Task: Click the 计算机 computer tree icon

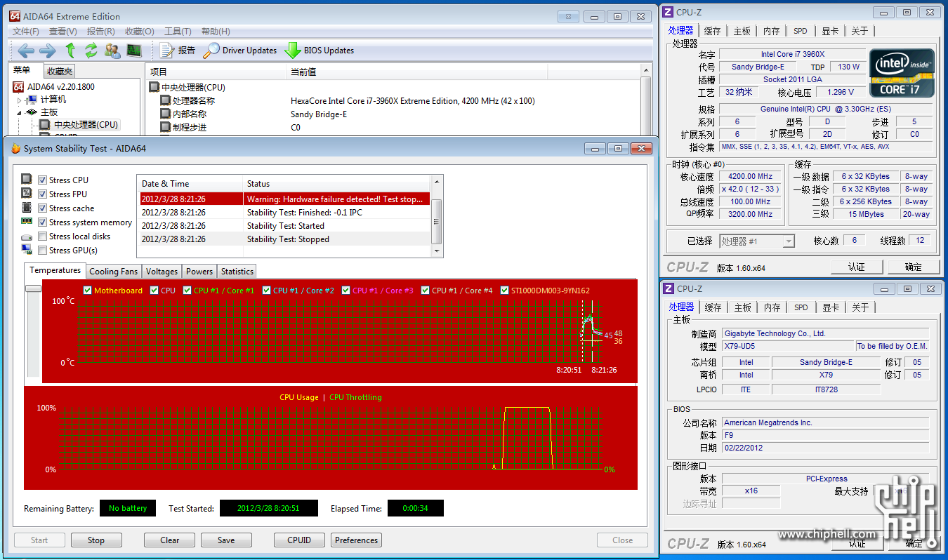Action: (x=32, y=100)
